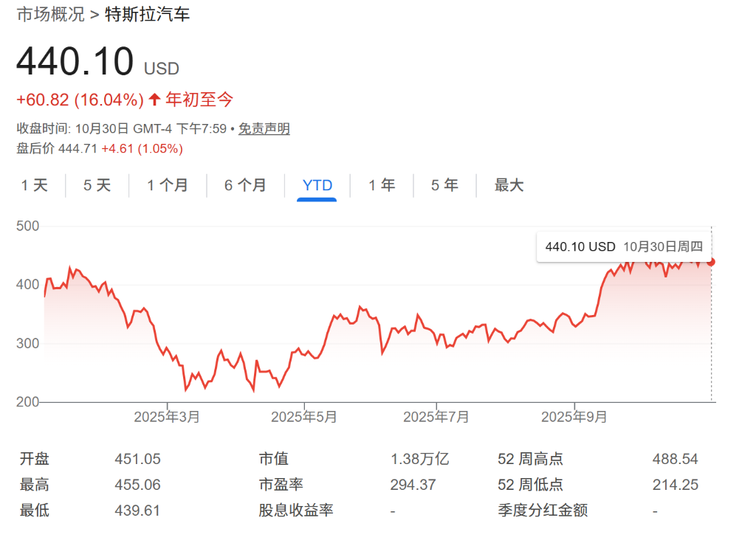756x543 pixels.
Task: Show the 1 个月 chart range
Action: click(x=168, y=185)
